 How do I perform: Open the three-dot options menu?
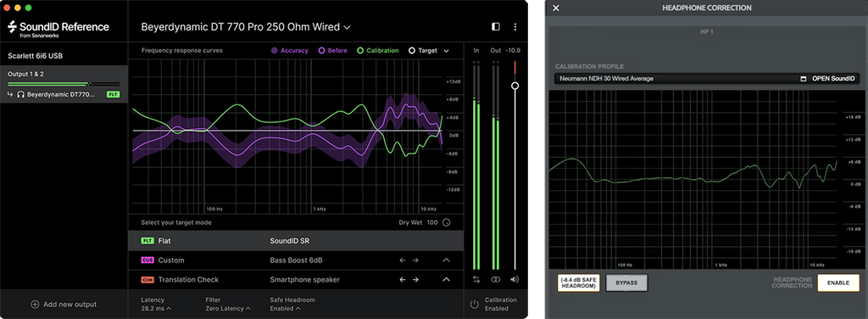[x=515, y=26]
